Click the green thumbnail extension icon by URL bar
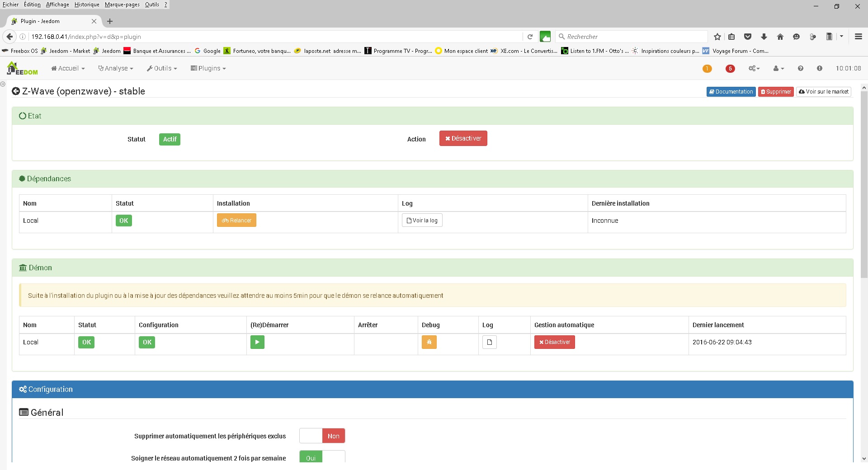The image size is (868, 470). pyautogui.click(x=545, y=37)
